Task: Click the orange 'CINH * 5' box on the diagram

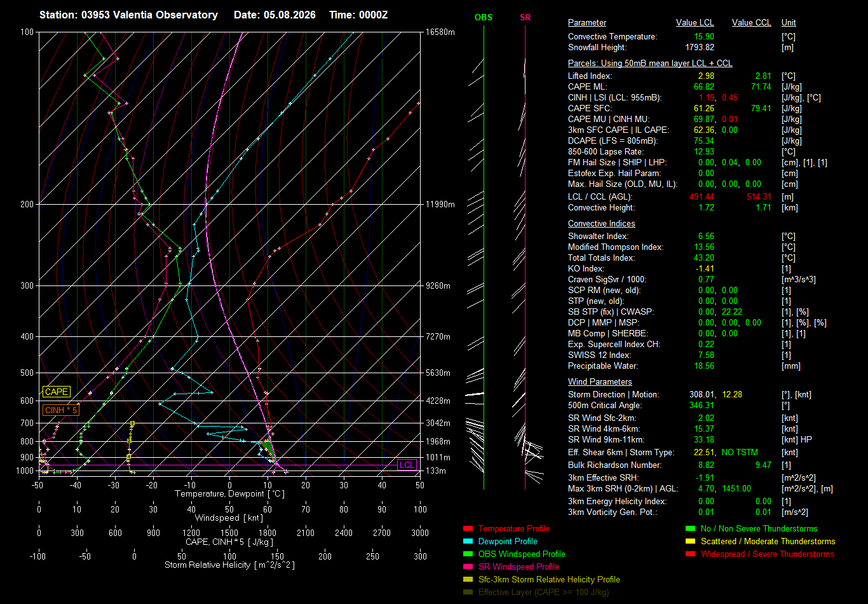Action: (62, 410)
